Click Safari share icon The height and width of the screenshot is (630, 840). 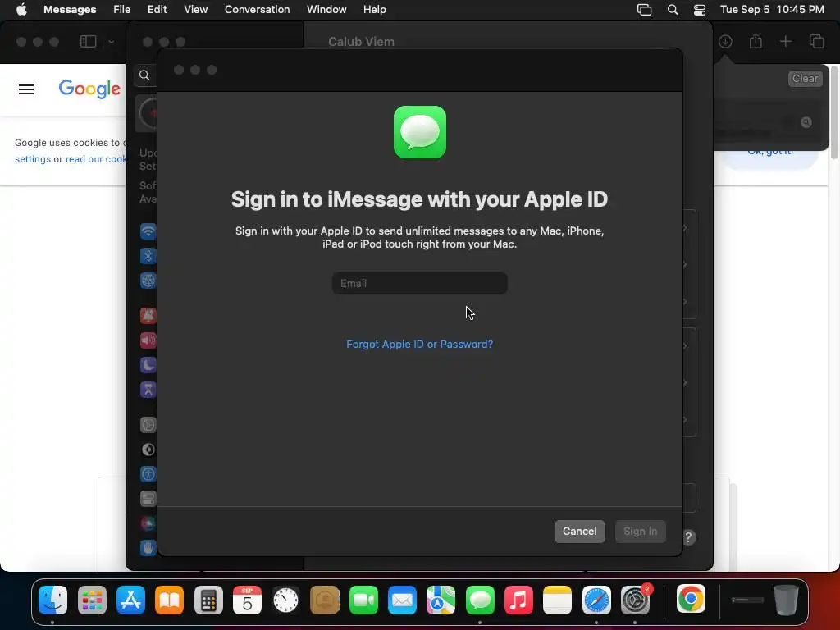tap(756, 41)
